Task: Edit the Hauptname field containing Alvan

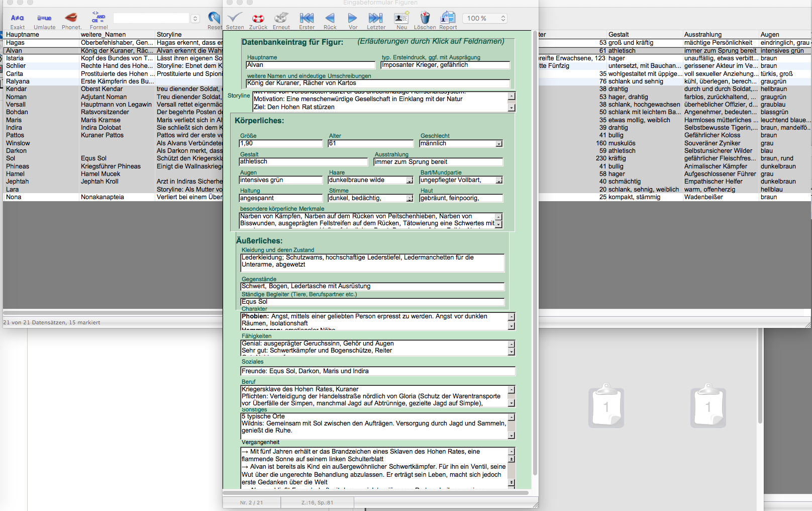Action: [x=311, y=65]
